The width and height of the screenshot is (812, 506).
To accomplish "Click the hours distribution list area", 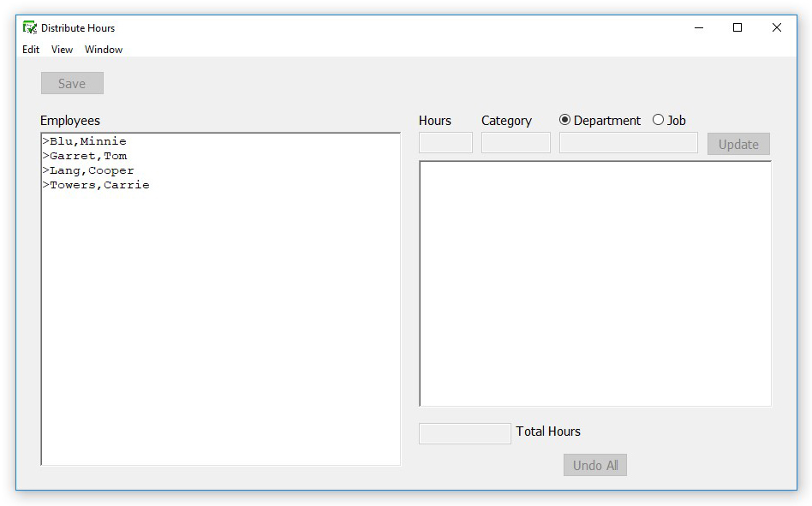I will tap(594, 283).
